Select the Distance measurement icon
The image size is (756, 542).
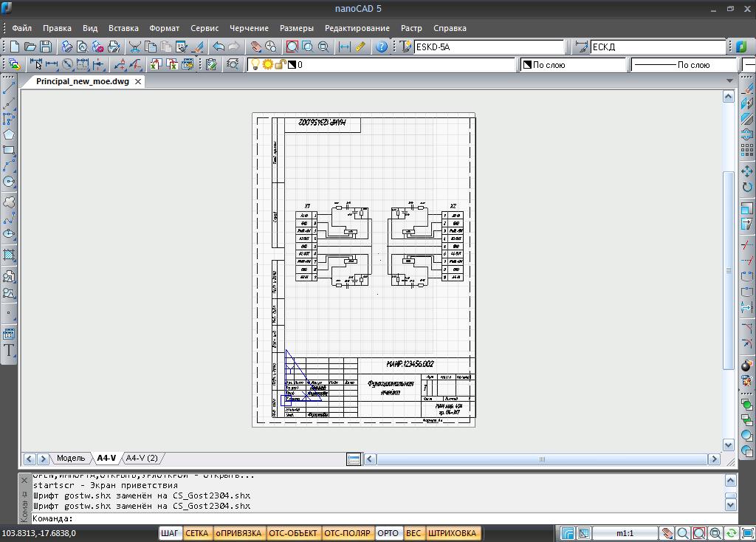point(345,47)
